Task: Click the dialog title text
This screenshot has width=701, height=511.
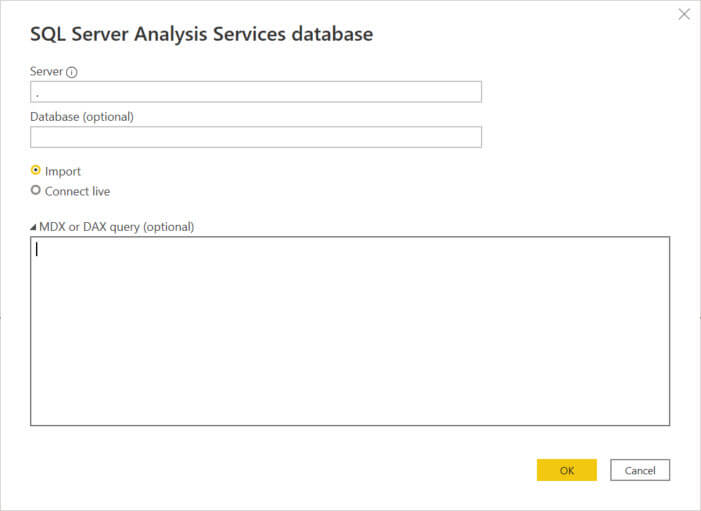Action: click(201, 34)
